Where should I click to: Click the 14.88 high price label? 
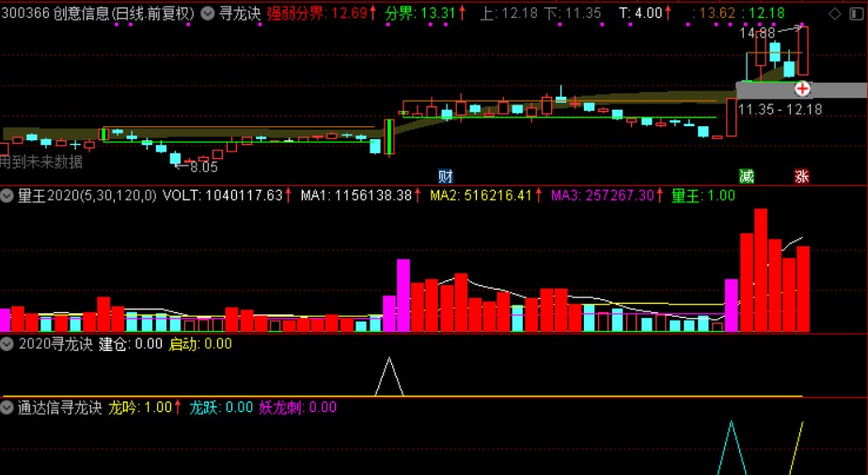point(757,33)
